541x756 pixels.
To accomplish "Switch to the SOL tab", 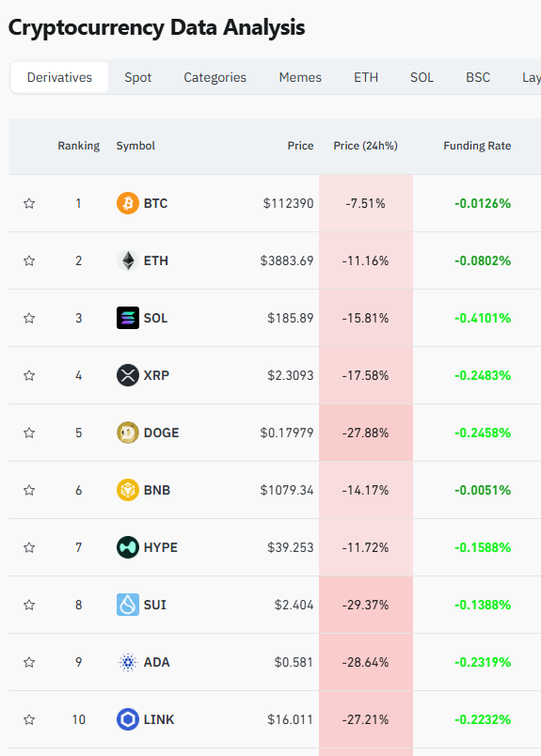I will pos(422,77).
